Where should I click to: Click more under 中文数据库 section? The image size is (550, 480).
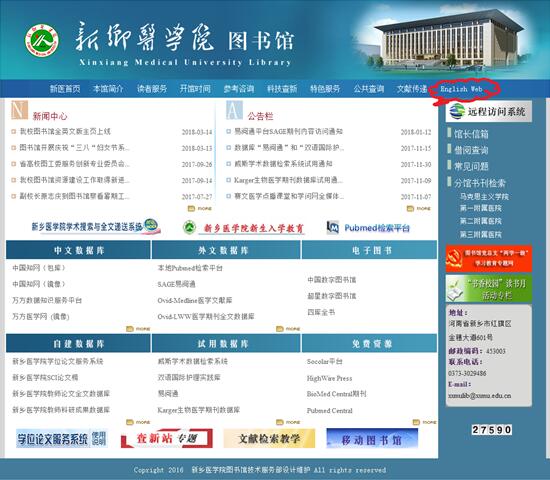click(138, 329)
